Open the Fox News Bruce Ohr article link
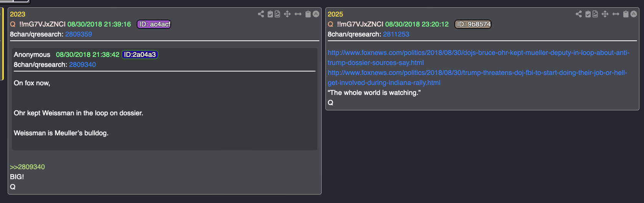Image resolution: width=644 pixels, height=203 pixels. point(478,53)
